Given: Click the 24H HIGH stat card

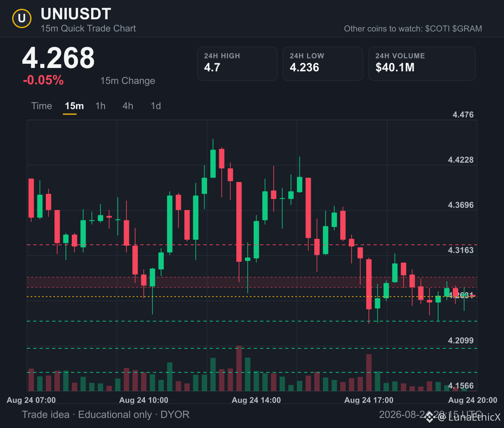Looking at the screenshot, I should [237, 64].
